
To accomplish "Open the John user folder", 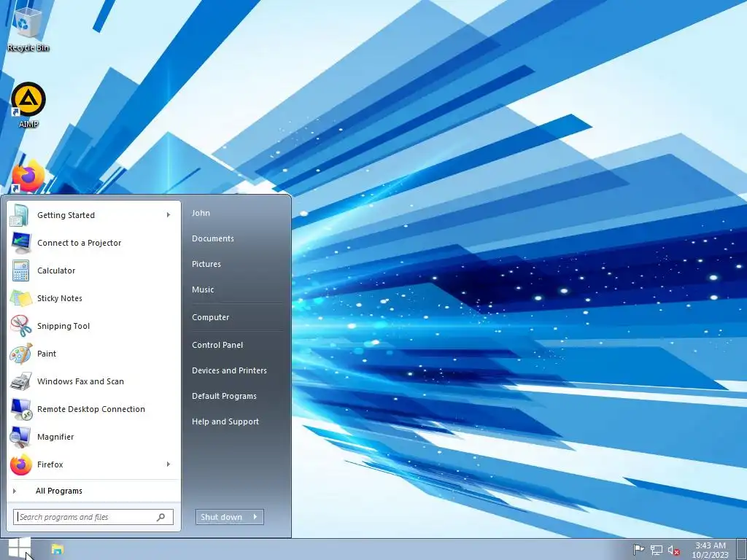I will click(201, 213).
